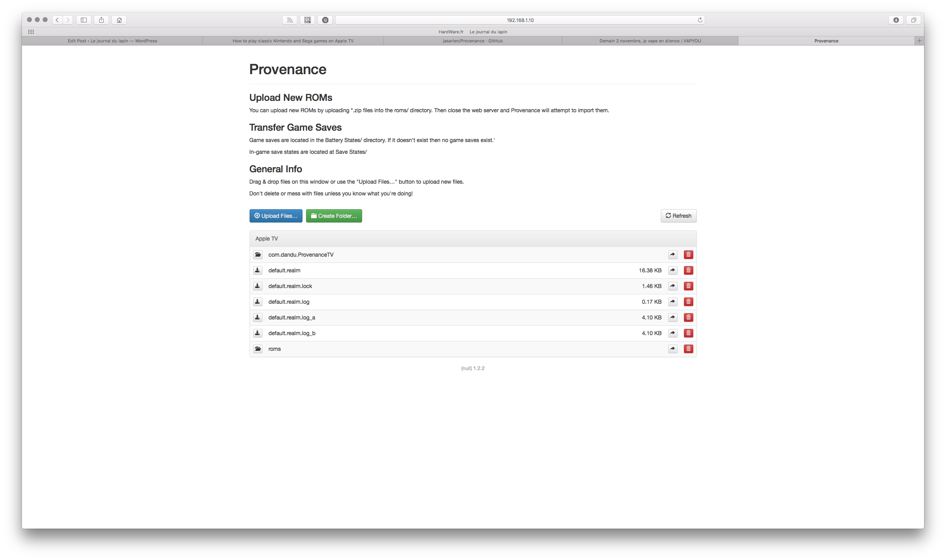Move default.realm using its arrow icon
The image size is (946, 560).
tap(673, 270)
